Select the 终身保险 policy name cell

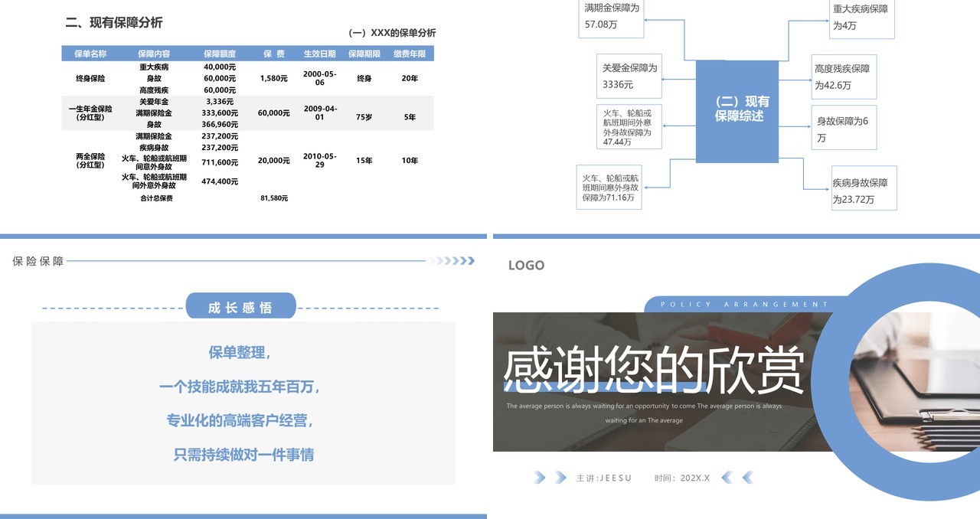click(90, 78)
